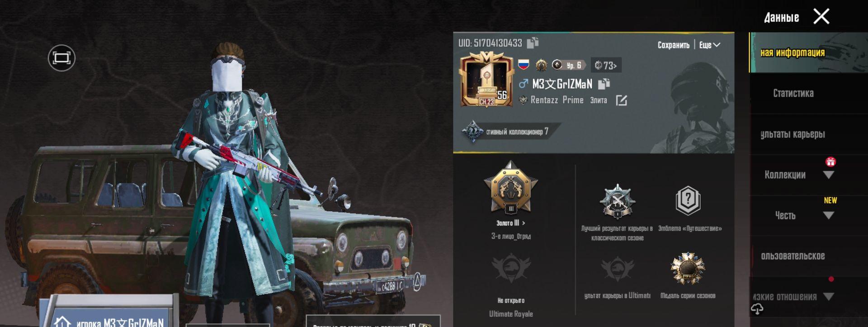Open the season series medal
Viewport: 868px width, 327px height.
pyautogui.click(x=688, y=269)
